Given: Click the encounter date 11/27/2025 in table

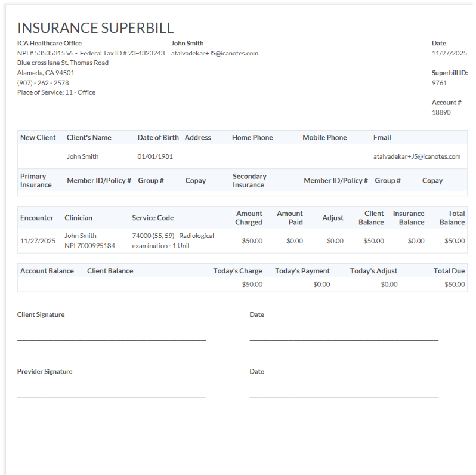Looking at the screenshot, I should pos(38,241).
